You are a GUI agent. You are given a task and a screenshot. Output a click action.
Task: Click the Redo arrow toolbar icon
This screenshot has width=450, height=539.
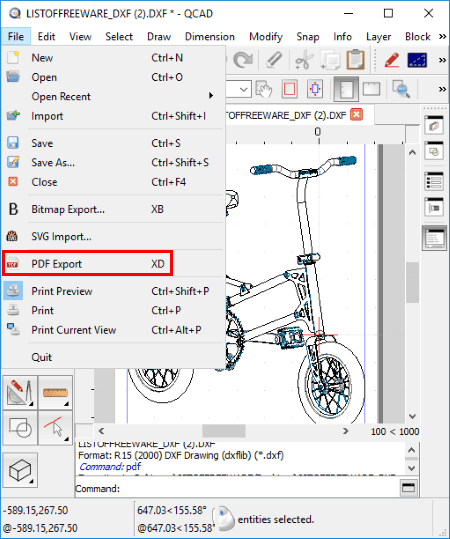[x=243, y=60]
